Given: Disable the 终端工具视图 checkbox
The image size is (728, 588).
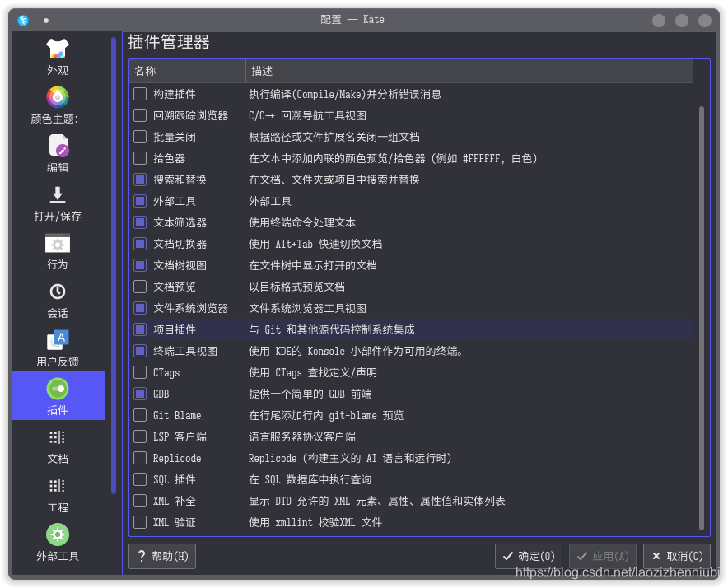Looking at the screenshot, I should [x=140, y=351].
